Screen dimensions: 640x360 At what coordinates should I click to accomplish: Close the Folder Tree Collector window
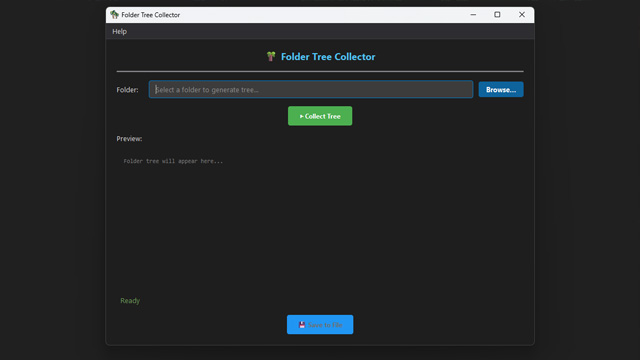[x=522, y=15]
